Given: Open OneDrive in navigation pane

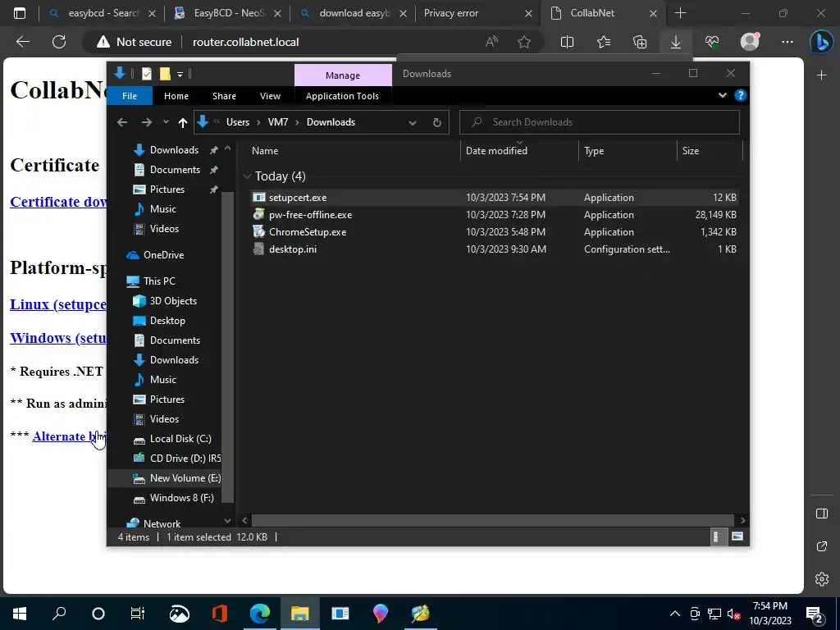Looking at the screenshot, I should pos(163,255).
